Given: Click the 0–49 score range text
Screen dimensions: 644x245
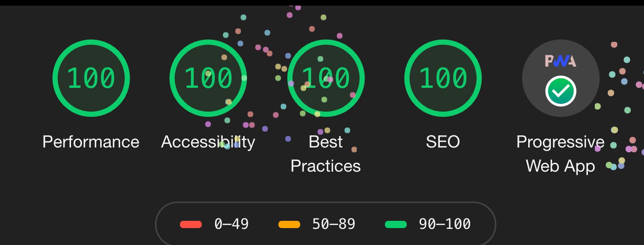Looking at the screenshot, I should pyautogui.click(x=232, y=224).
